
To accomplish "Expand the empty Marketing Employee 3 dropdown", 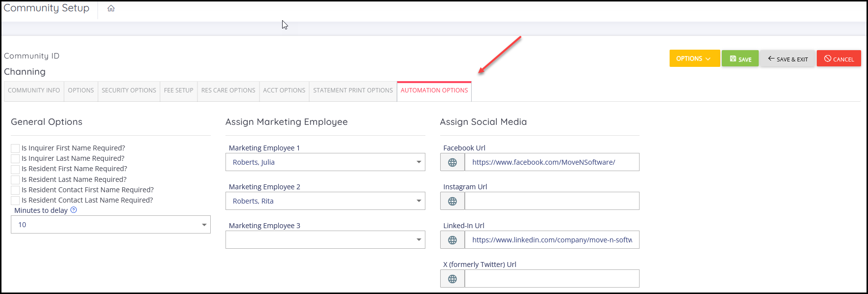I will click(x=325, y=240).
